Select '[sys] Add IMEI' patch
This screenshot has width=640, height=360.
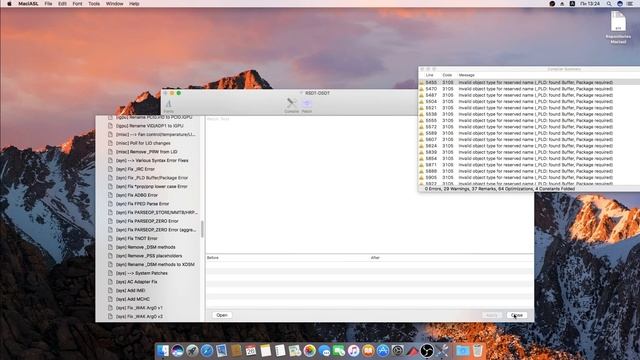tap(130, 291)
